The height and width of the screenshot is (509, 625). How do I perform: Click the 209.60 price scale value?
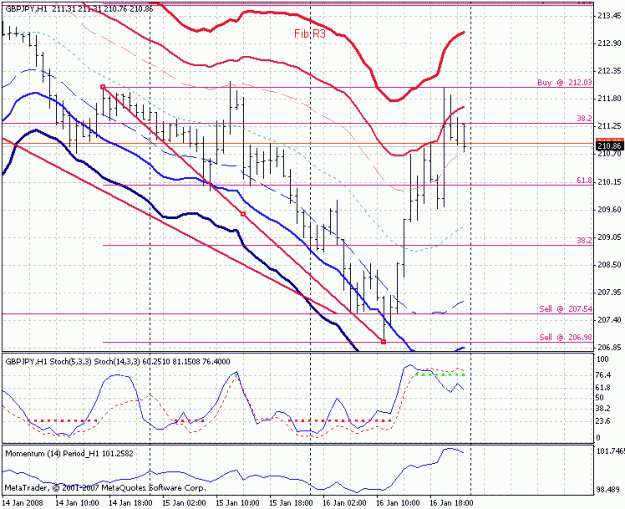609,210
